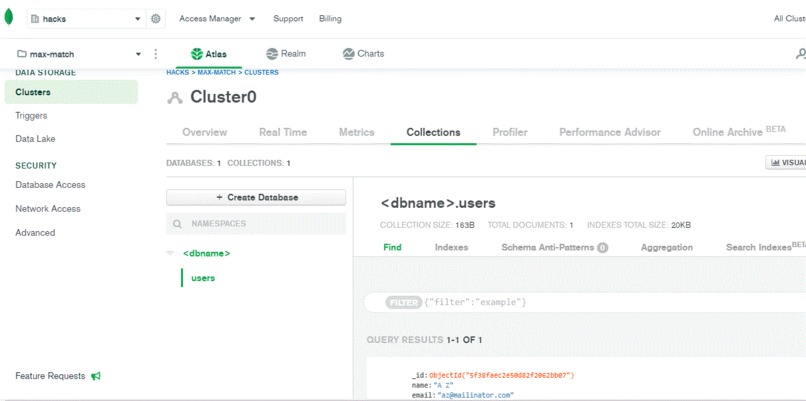Screen dimensions: 806x401
Task: Click CLUSTERS in the breadcrumb
Action: tap(261, 72)
